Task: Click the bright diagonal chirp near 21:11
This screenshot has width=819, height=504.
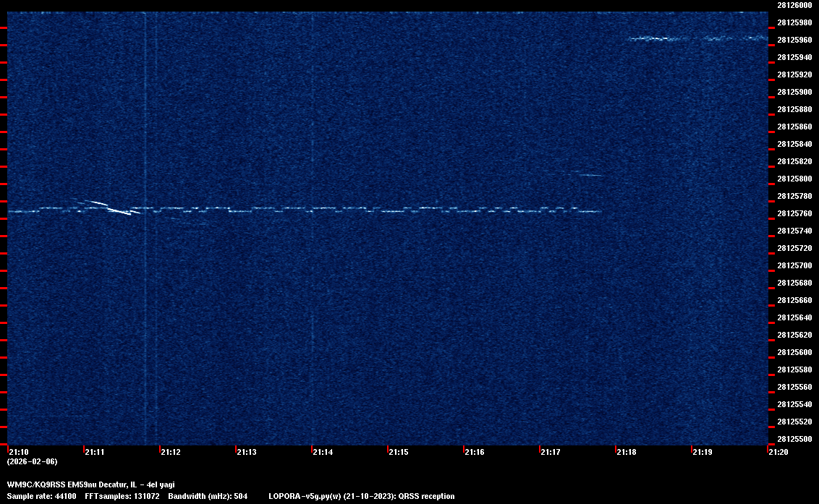Action: (119, 211)
